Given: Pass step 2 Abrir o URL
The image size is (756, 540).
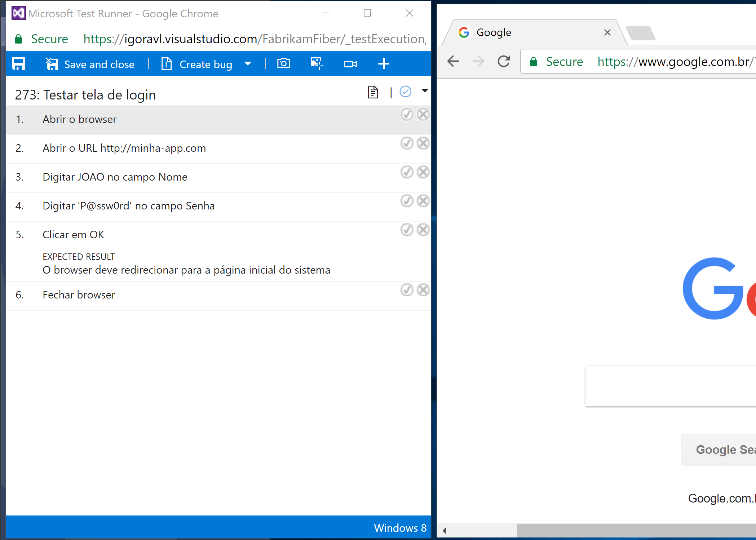Looking at the screenshot, I should click(407, 143).
